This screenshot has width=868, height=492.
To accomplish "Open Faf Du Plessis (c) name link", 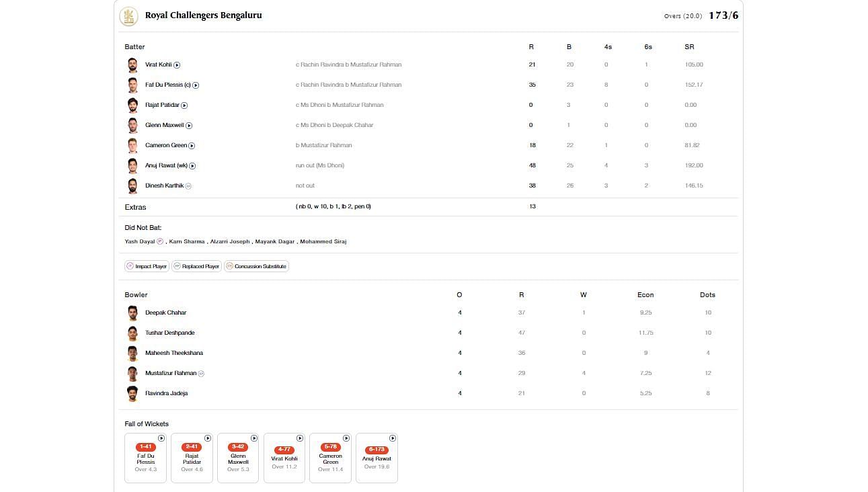I will pyautogui.click(x=168, y=85).
